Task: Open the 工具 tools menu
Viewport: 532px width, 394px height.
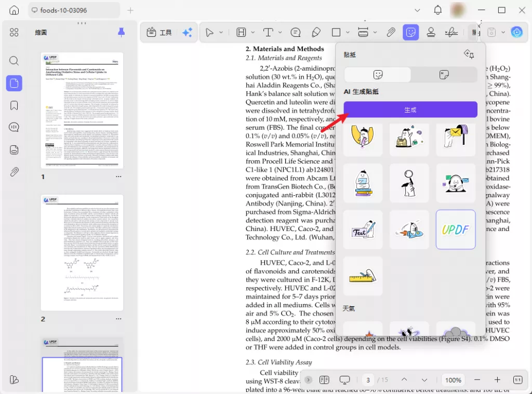Action: coord(159,32)
